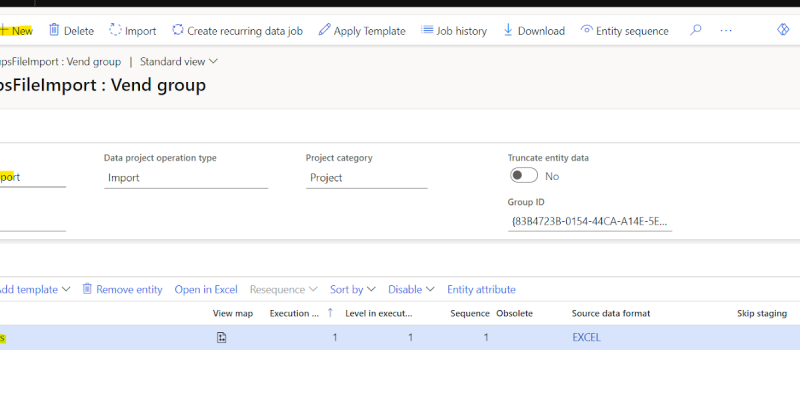
Task: Click the EXCEL source data format link
Action: pos(586,338)
